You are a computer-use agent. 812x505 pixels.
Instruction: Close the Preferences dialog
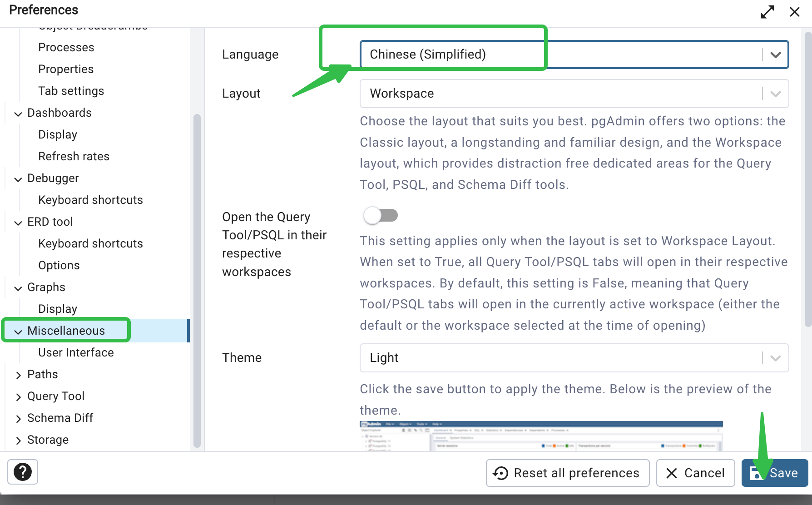pyautogui.click(x=795, y=12)
